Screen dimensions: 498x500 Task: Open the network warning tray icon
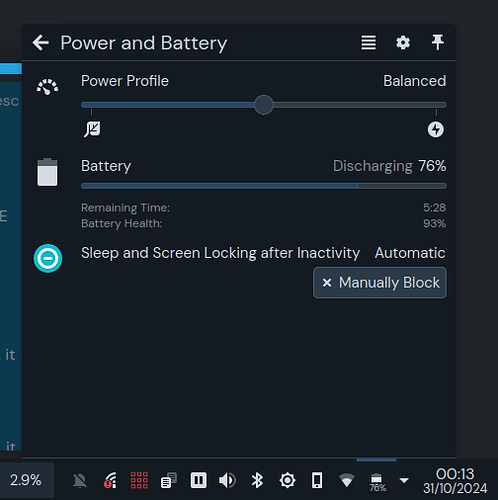pos(110,481)
